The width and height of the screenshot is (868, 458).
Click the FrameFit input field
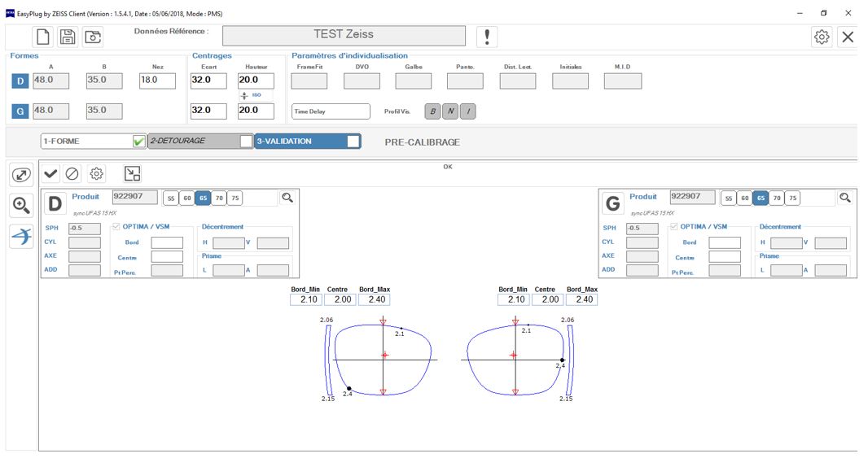tap(309, 81)
